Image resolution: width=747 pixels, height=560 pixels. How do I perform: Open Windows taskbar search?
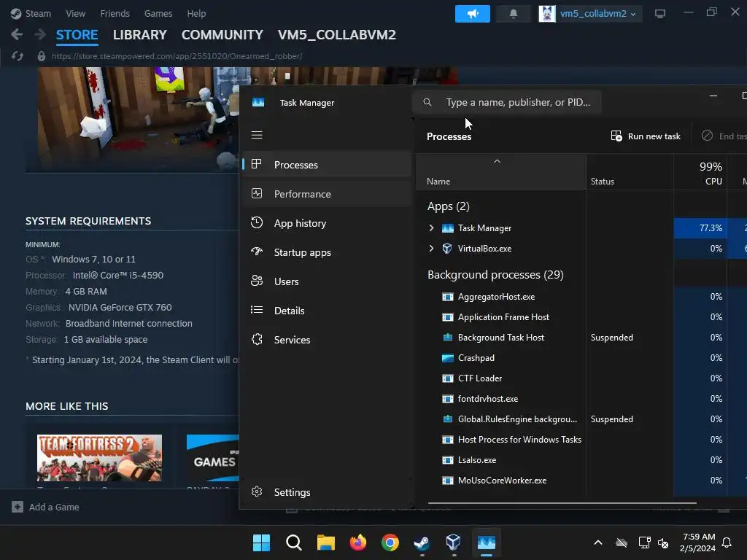293,542
